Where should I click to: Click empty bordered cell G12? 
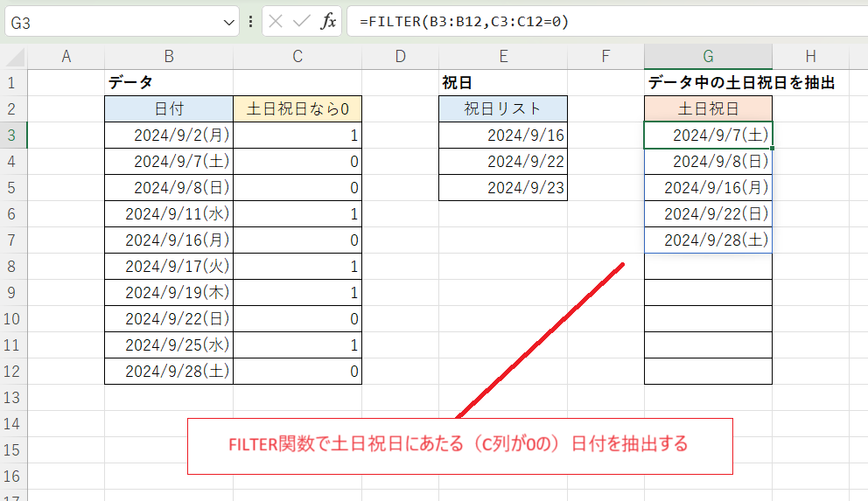(x=708, y=371)
